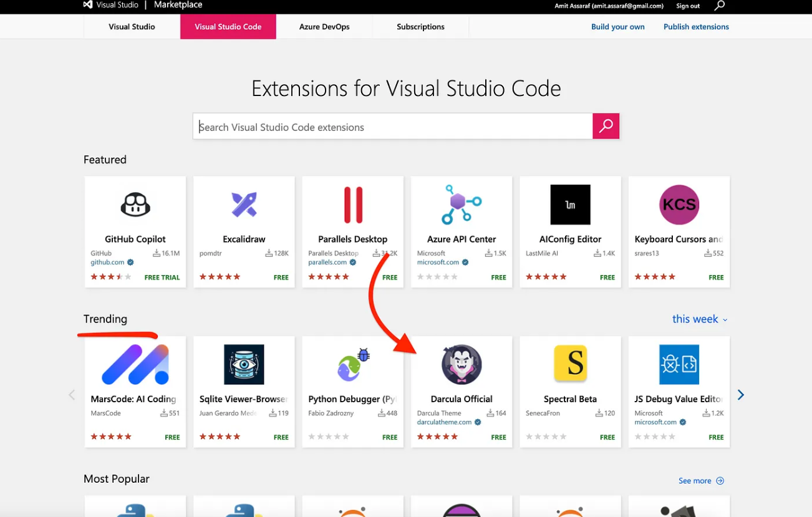This screenshot has width=812, height=517.
Task: Click the Parallels Desktop red bars icon
Action: pyautogui.click(x=353, y=205)
